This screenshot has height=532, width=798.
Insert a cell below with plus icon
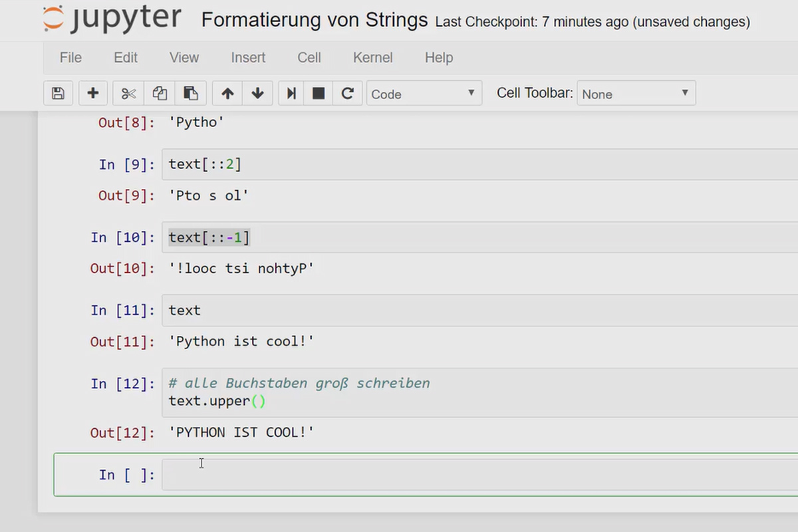pyautogui.click(x=93, y=93)
